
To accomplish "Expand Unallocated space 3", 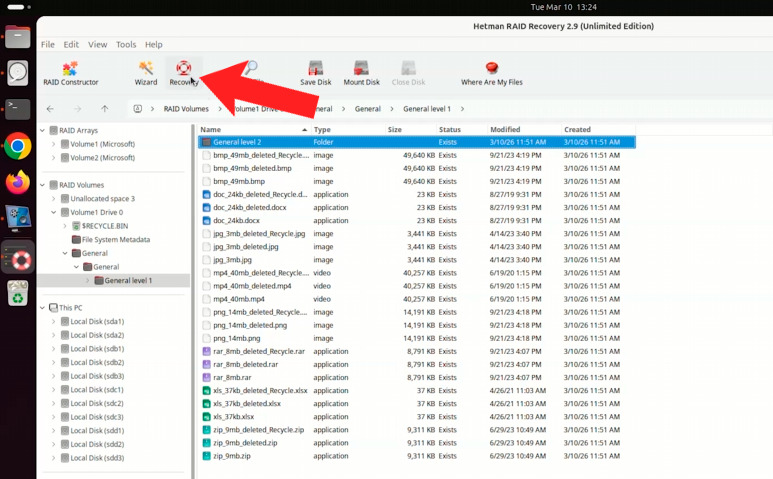I will click(x=53, y=199).
